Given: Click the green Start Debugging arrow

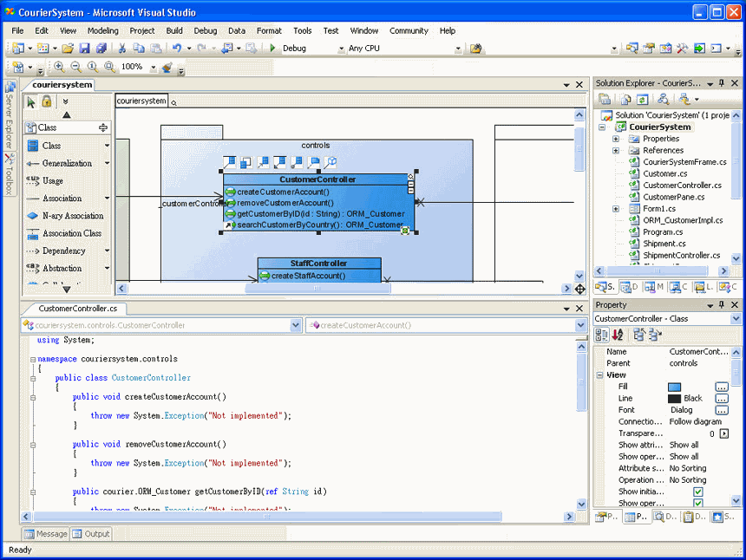Looking at the screenshot, I should coord(272,49).
